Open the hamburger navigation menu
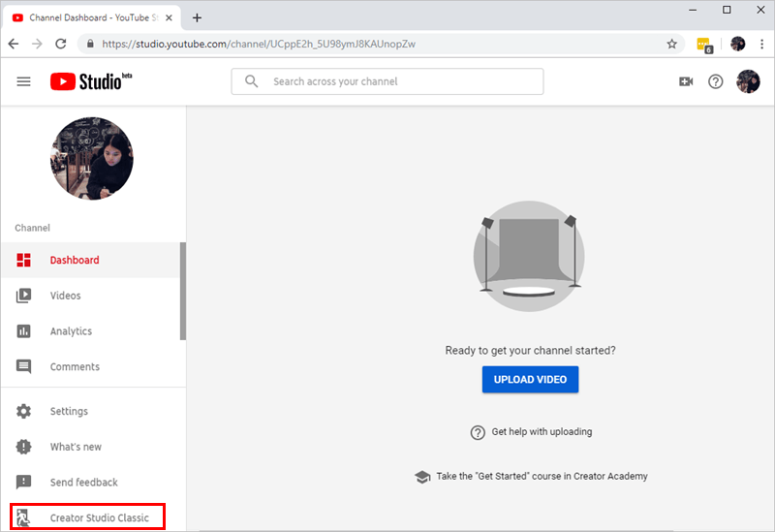This screenshot has width=775, height=532. coord(23,81)
